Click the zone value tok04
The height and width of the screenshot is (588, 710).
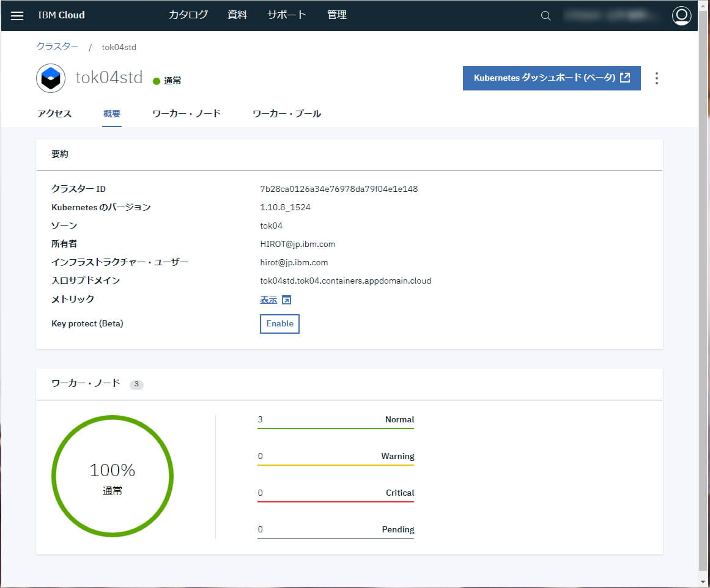pos(272,226)
